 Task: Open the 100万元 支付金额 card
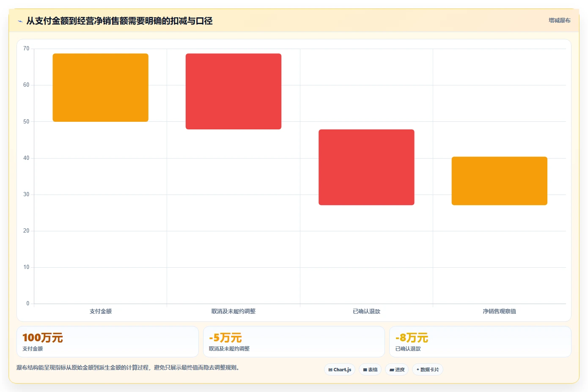107,342
